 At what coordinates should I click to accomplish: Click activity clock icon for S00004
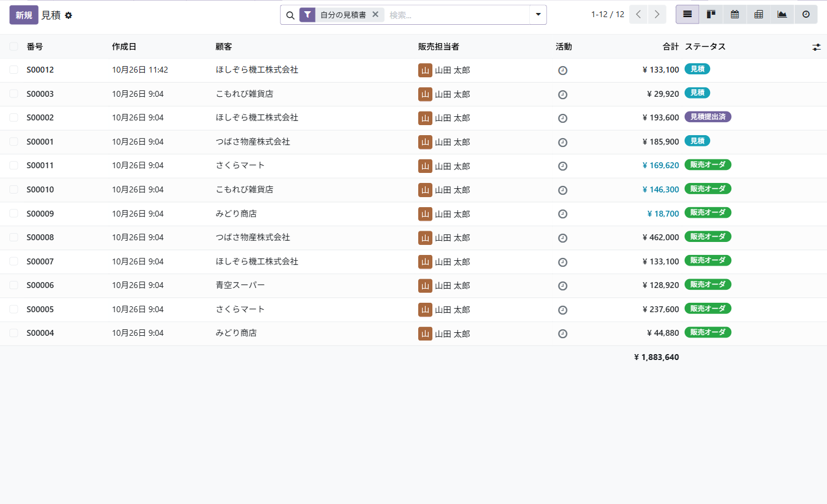(562, 333)
